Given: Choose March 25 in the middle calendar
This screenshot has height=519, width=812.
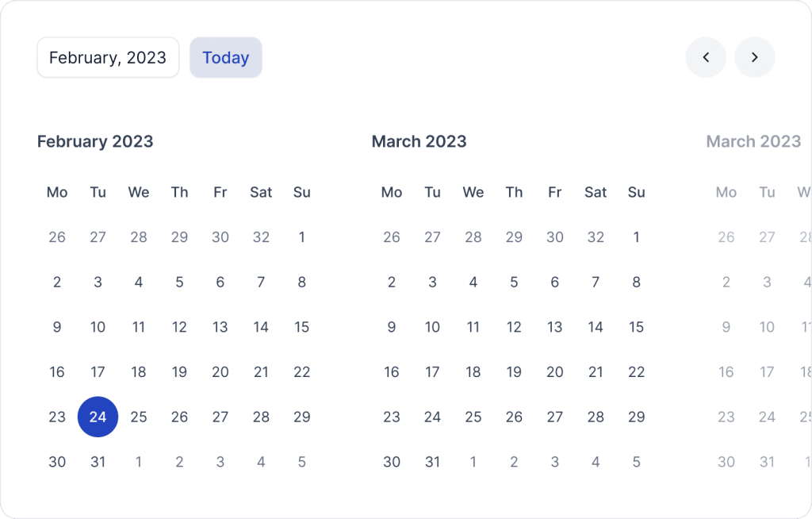Looking at the screenshot, I should click(x=473, y=417).
